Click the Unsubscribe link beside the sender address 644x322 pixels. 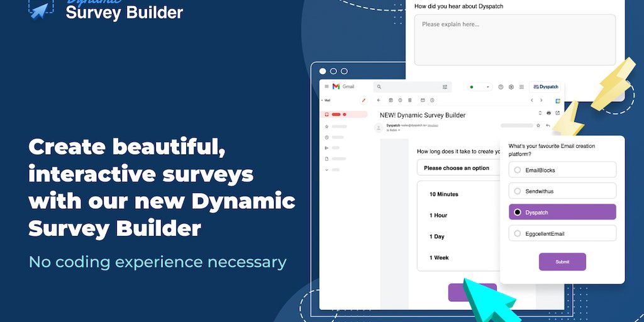coord(433,125)
